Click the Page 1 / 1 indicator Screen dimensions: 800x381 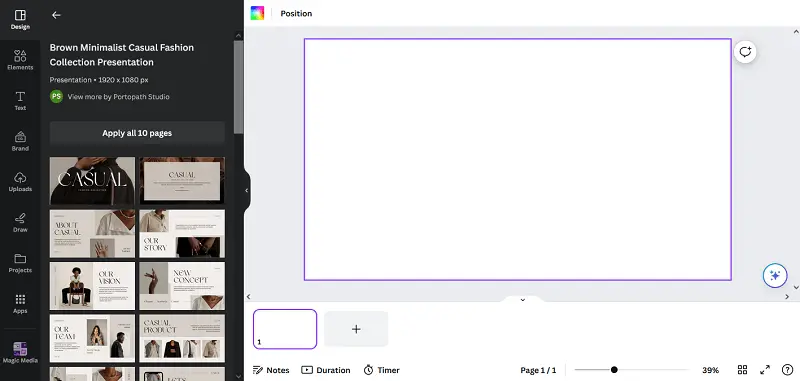[x=538, y=370]
